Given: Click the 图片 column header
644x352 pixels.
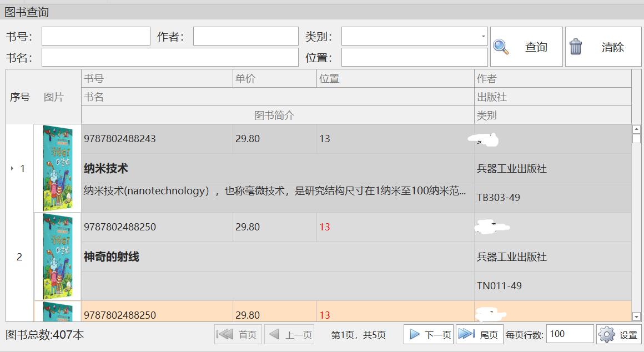Looking at the screenshot, I should 54,97.
